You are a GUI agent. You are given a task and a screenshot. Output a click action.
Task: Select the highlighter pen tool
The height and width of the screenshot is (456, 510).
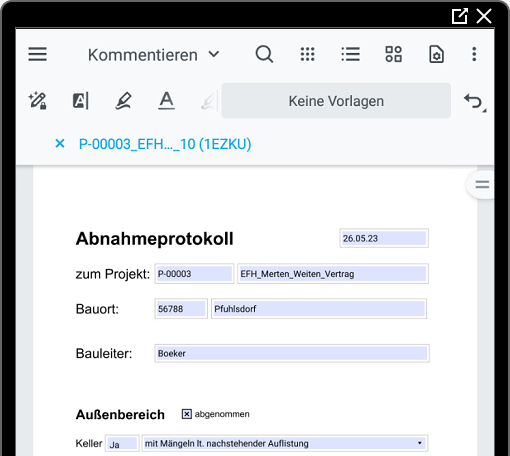[x=123, y=101]
